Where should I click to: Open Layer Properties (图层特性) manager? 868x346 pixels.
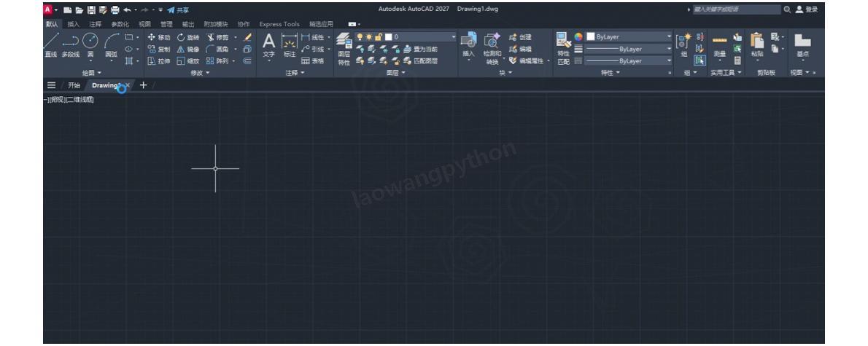pyautogui.click(x=344, y=49)
